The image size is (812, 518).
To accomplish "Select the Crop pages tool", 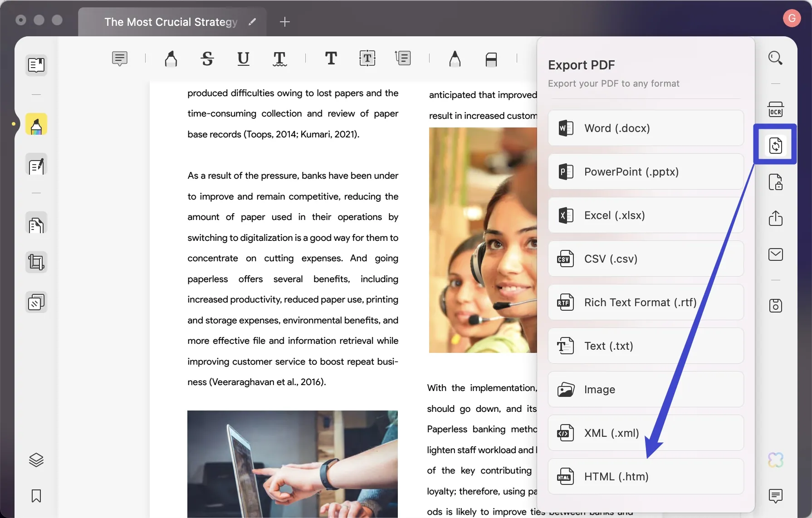I will (x=36, y=262).
